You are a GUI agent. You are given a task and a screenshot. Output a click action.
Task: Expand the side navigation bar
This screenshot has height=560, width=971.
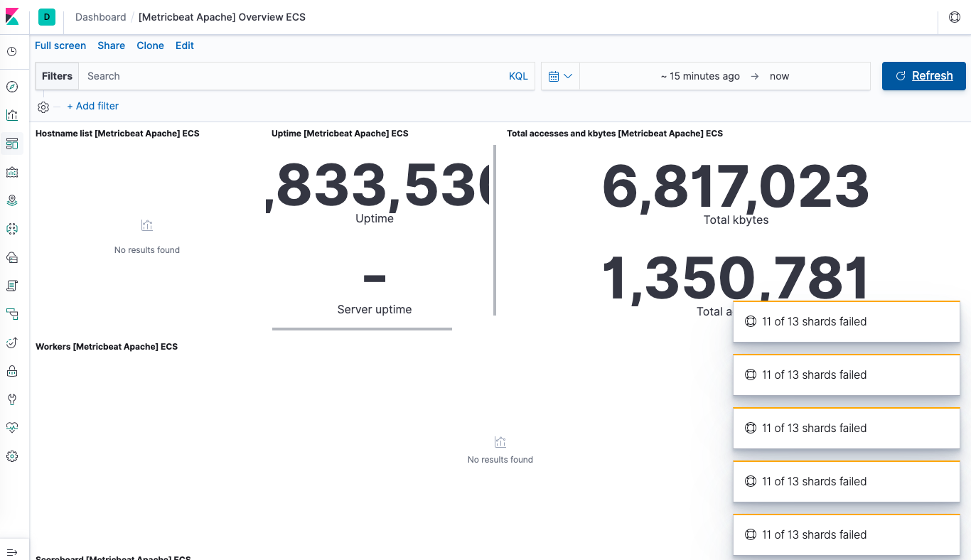point(12,553)
